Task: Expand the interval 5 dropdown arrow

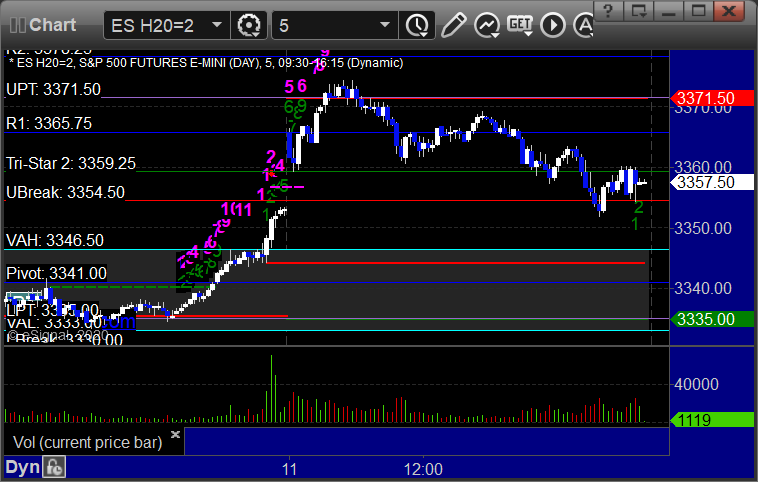Action: tap(385, 24)
